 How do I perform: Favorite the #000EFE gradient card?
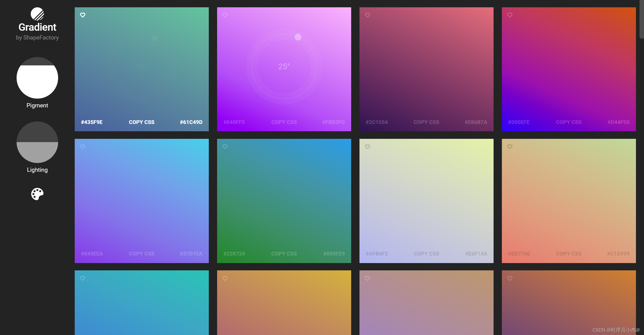(510, 15)
